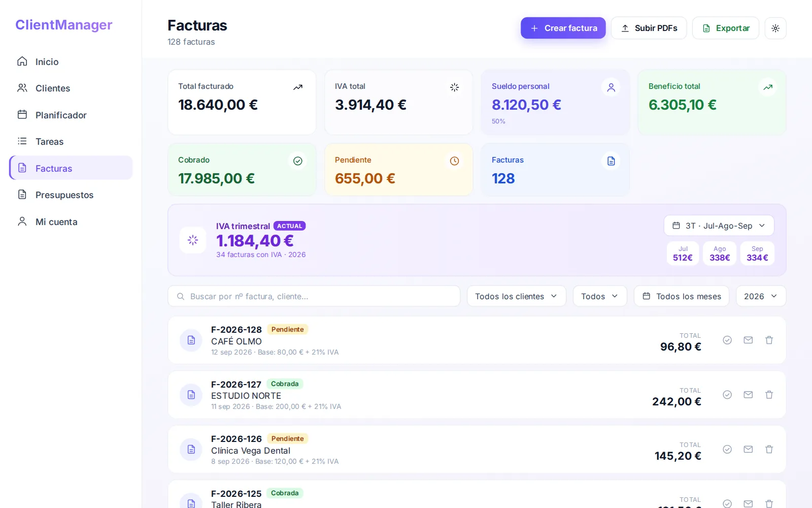Open the Todos status filter dropdown
The height and width of the screenshot is (508, 812).
tap(599, 296)
